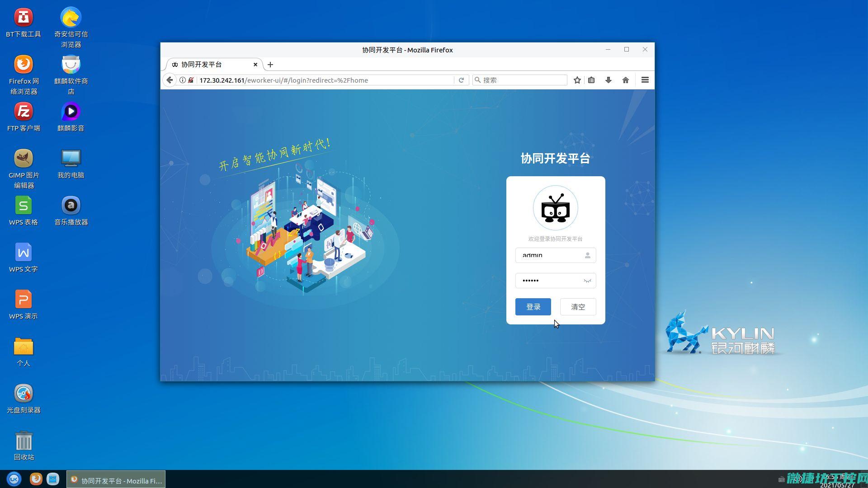Image resolution: width=868 pixels, height=488 pixels.
Task: Open 奇安信可信浏览器 desktop icon
Action: click(71, 28)
